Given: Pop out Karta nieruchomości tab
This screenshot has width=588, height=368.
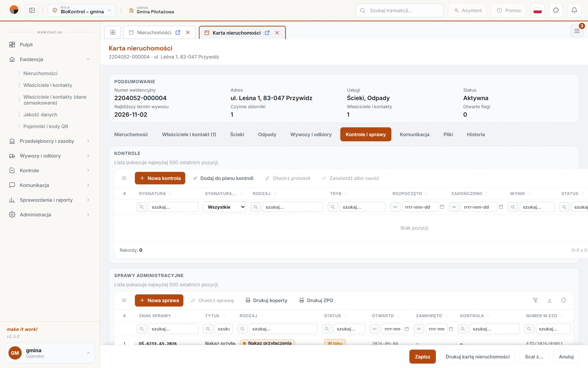Looking at the screenshot, I should coord(267,33).
